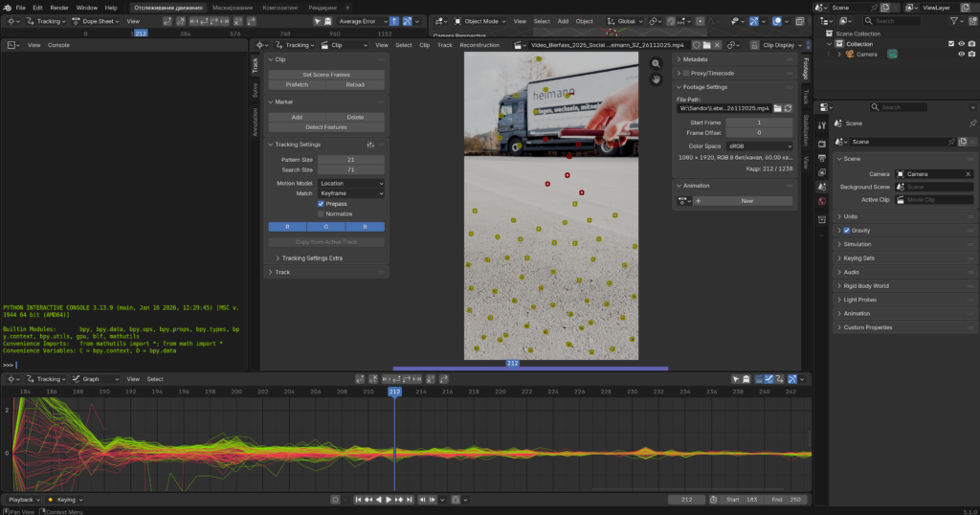Open the Clip Display popover dropdown

click(782, 45)
